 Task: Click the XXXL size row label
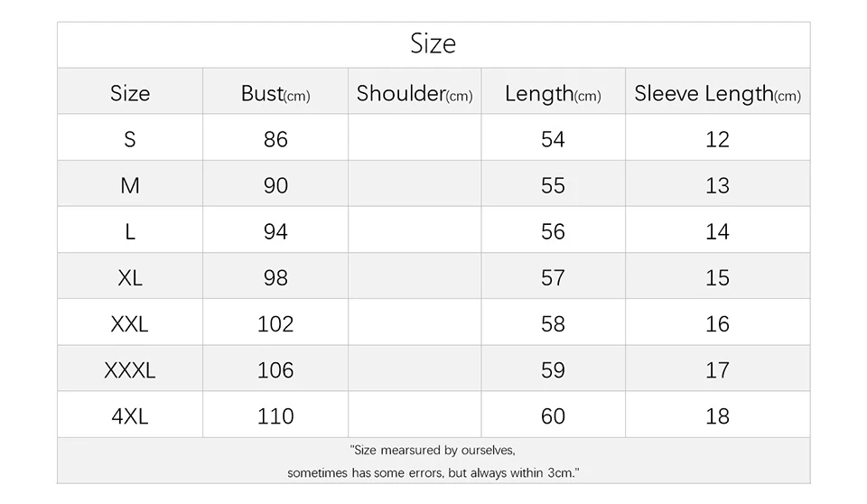130,369
